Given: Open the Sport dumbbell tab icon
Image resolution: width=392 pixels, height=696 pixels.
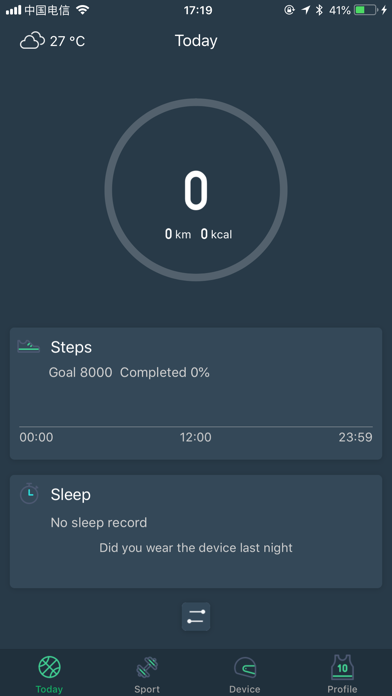Looking at the screenshot, I should tap(147, 668).
